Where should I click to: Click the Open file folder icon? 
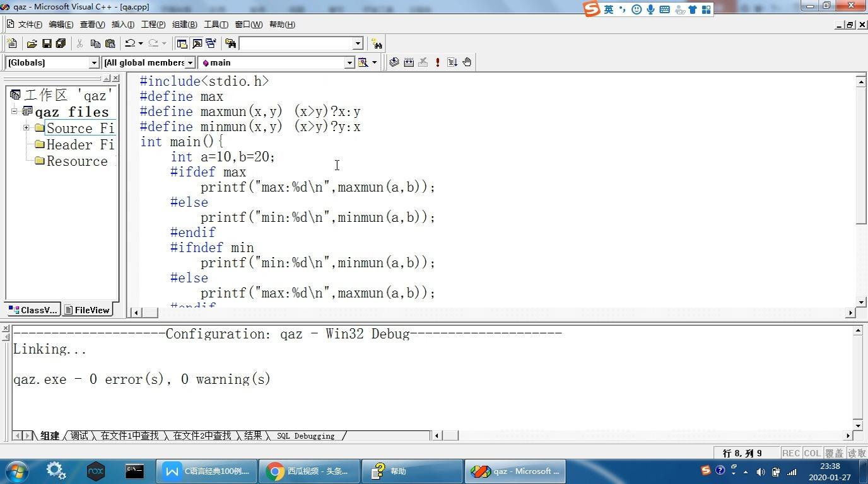click(x=32, y=43)
